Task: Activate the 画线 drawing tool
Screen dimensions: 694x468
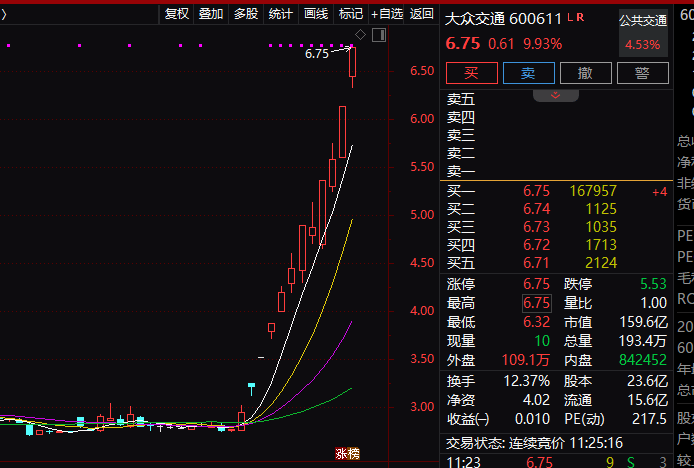Action: 316,14
